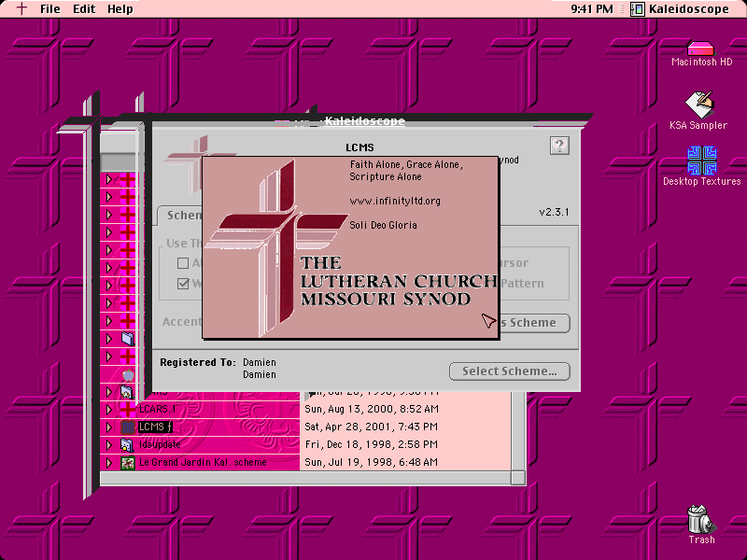Click the date Sun, Aug 13, 2000, 8:52 AM
The width and height of the screenshot is (747, 560).
372,409
